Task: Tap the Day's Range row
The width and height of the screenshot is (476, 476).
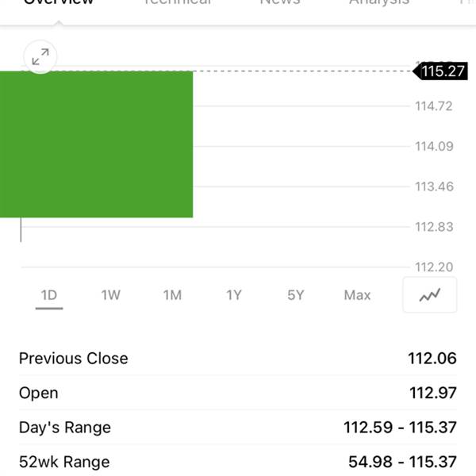Action: coord(238,427)
